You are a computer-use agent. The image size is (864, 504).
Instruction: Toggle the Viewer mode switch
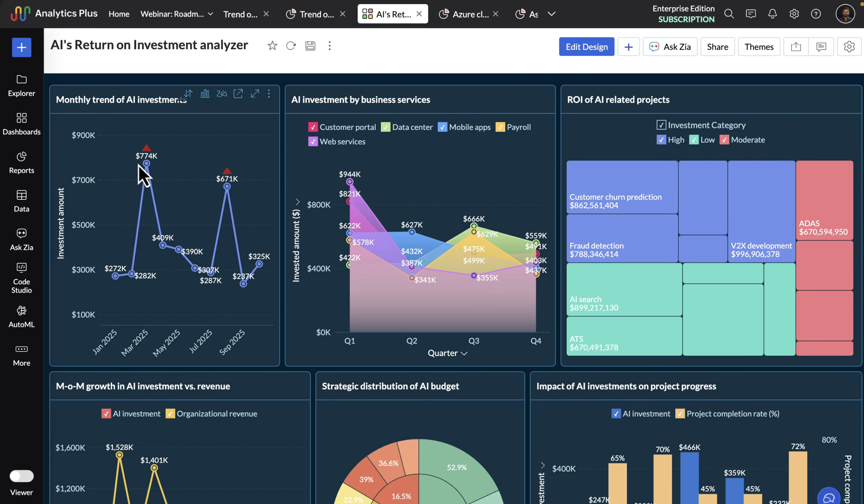point(21,476)
